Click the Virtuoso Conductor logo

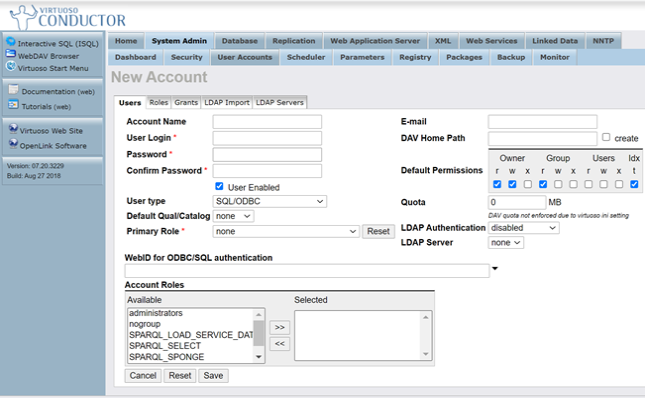click(68, 17)
